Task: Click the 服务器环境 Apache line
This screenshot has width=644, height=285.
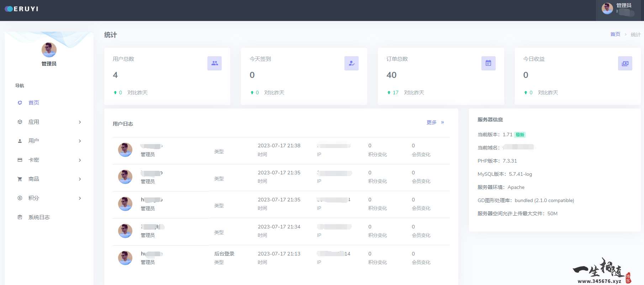Action: [501, 187]
